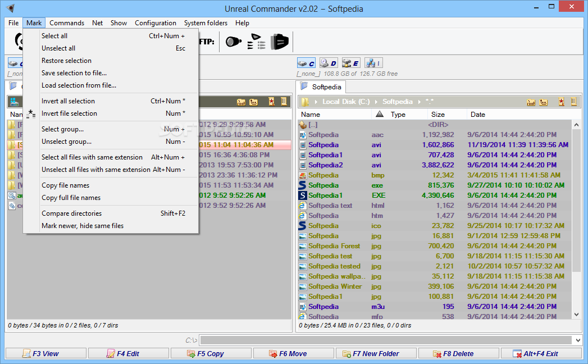Choose Compare directories entry
This screenshot has height=364, width=588.
[x=111, y=213]
